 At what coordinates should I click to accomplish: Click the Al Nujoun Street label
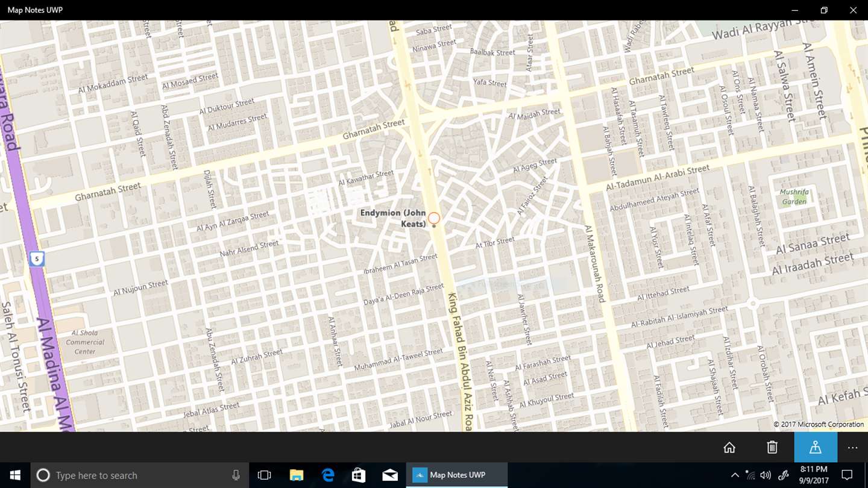click(140, 288)
